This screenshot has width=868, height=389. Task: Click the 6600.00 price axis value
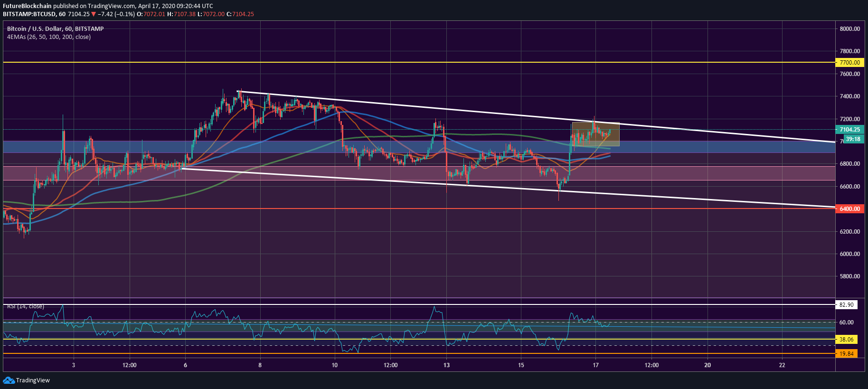coord(850,187)
